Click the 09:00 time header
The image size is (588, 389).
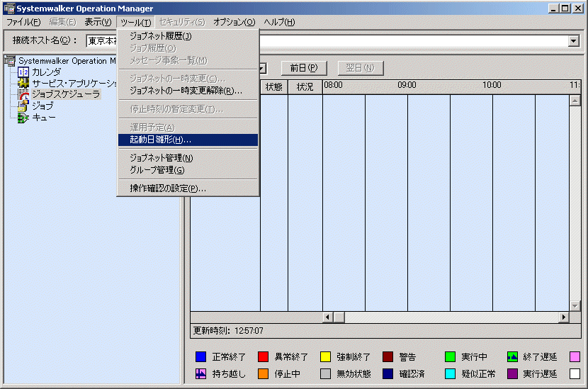(407, 85)
